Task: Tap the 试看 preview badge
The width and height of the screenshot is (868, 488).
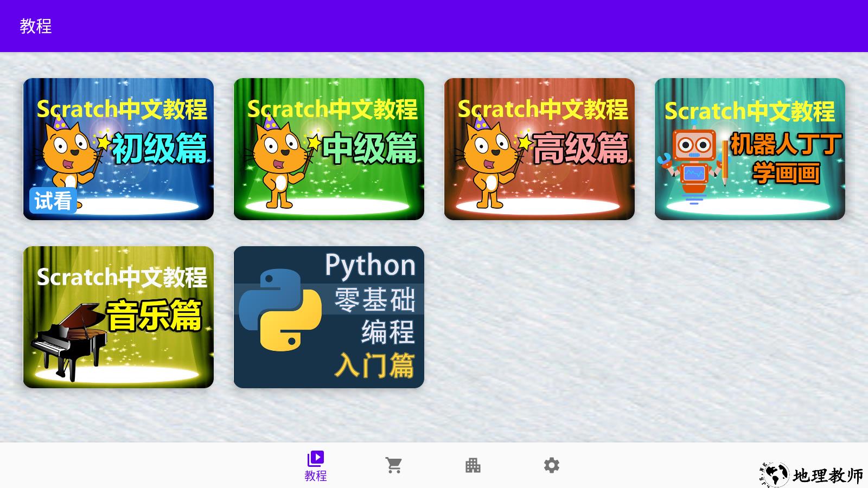Action: pyautogui.click(x=53, y=201)
